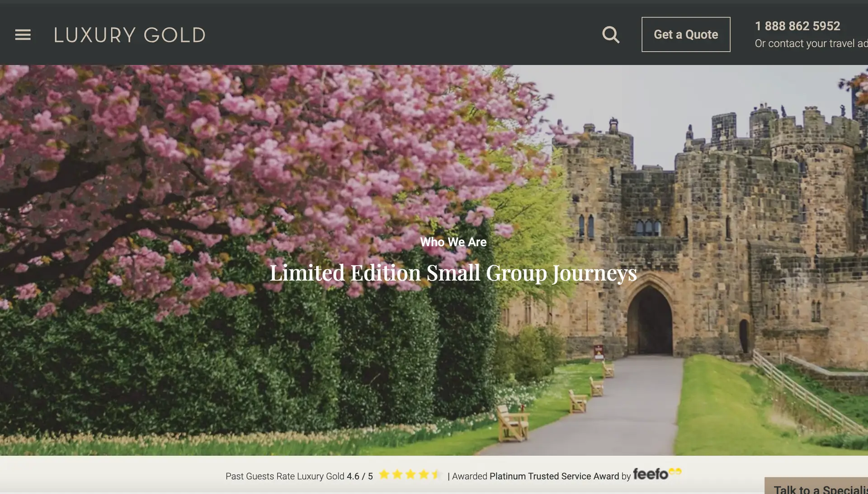The height and width of the screenshot is (494, 868).
Task: Click 'Or contact your travel' text
Action: [805, 43]
